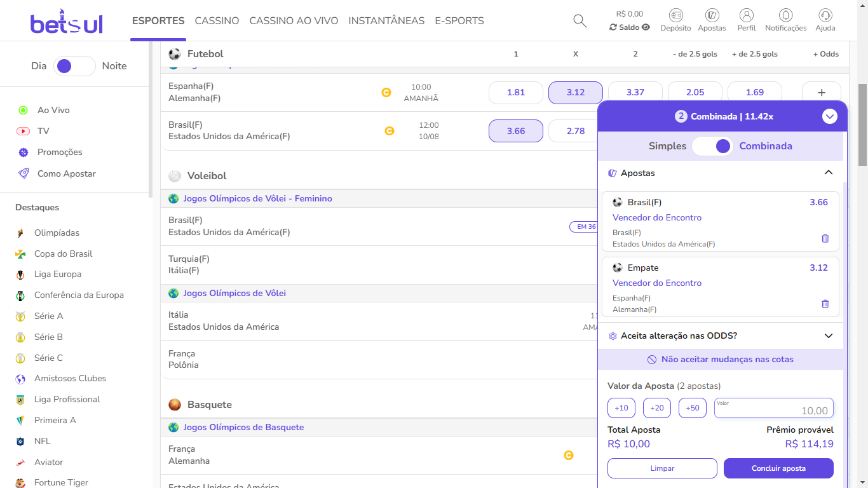Viewport: 868px width, 488px height.
Task: Switch to CASSINO AO VIVO tab
Action: click(294, 21)
